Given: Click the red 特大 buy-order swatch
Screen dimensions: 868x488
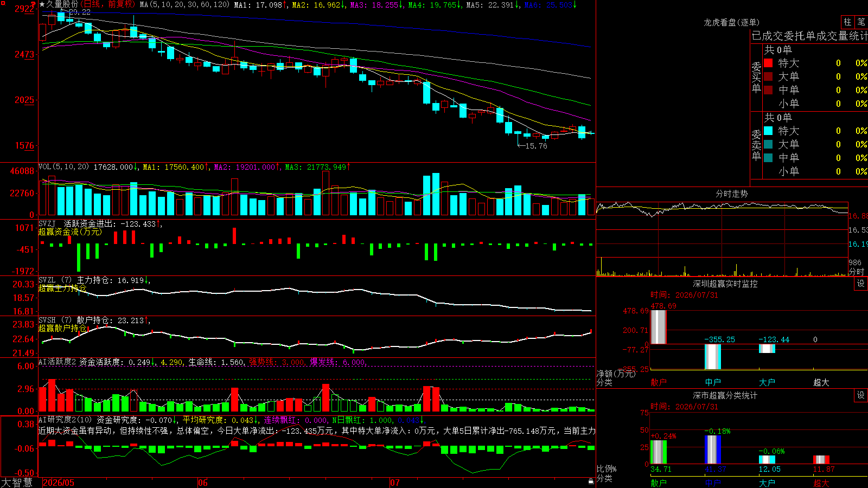Looking at the screenshot, I should click(x=768, y=63).
